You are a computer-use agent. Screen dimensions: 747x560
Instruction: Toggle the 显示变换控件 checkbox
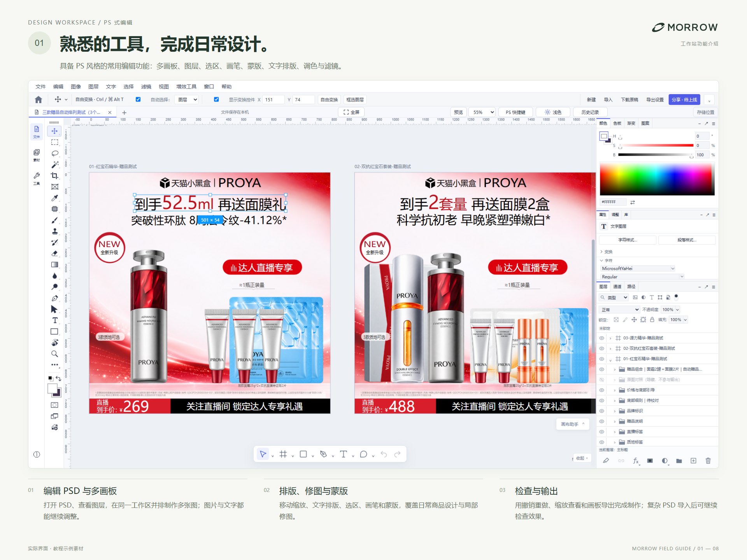(216, 100)
